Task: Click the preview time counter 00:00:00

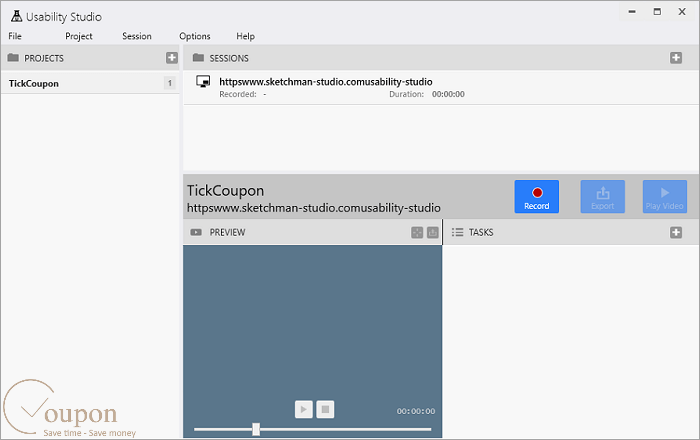Action: pyautogui.click(x=416, y=411)
